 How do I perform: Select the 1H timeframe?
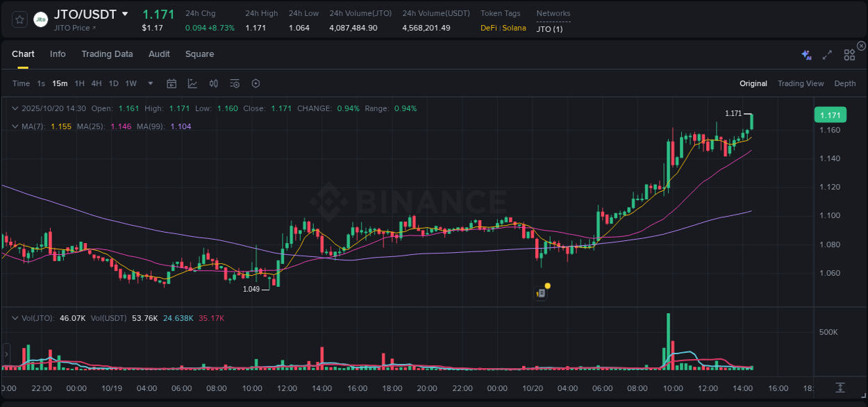pos(80,83)
